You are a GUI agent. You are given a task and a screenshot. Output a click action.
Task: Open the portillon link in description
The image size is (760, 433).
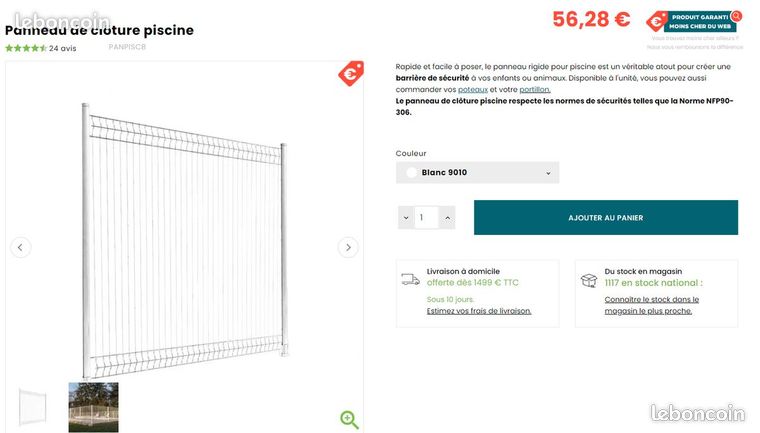(x=535, y=89)
